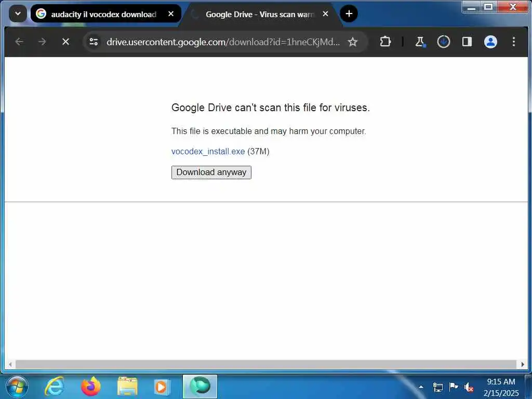Open the Chrome three-dot menu
Screen dimensions: 532x399
click(514, 42)
